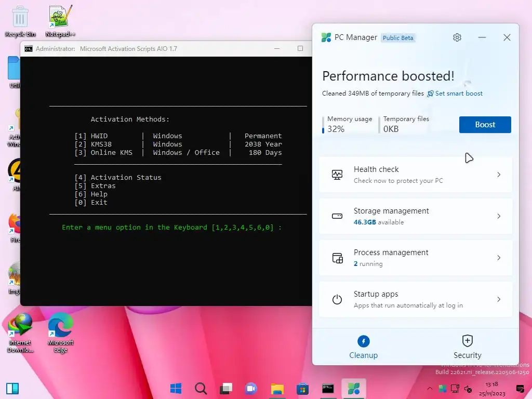
Task: Expand Process management chevron
Action: point(499,258)
